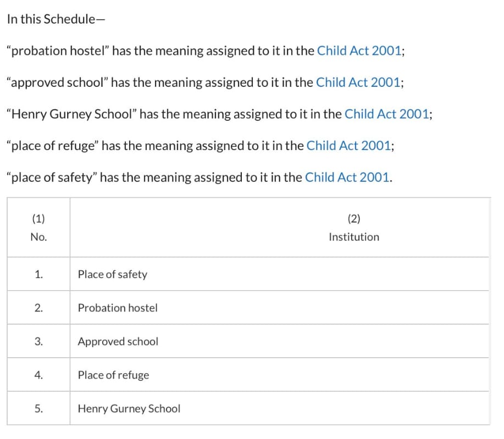Click row number 3. in table
The height and width of the screenshot is (439, 504).
[38, 341]
